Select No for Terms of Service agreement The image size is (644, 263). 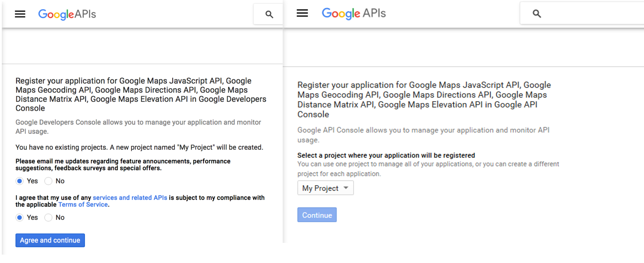tap(48, 218)
